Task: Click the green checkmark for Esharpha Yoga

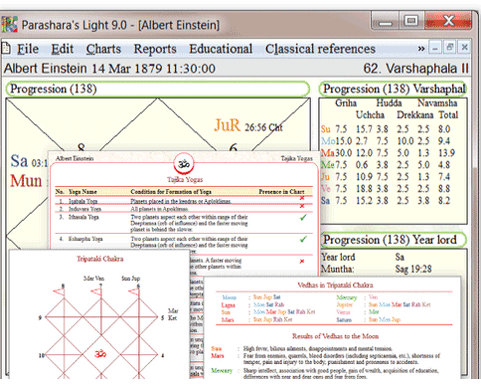Action: click(x=303, y=239)
